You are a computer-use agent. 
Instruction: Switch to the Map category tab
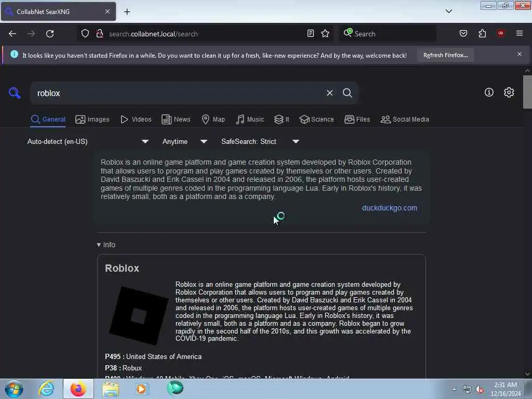pyautogui.click(x=214, y=119)
